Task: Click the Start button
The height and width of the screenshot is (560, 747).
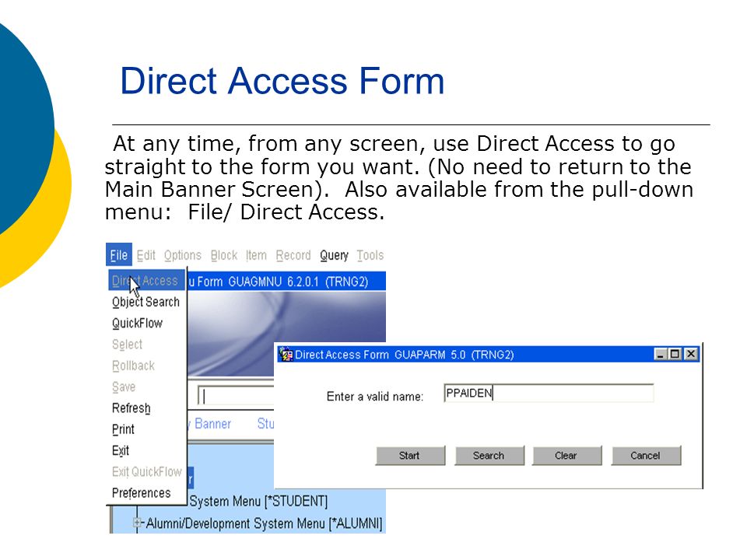Action: (410, 456)
